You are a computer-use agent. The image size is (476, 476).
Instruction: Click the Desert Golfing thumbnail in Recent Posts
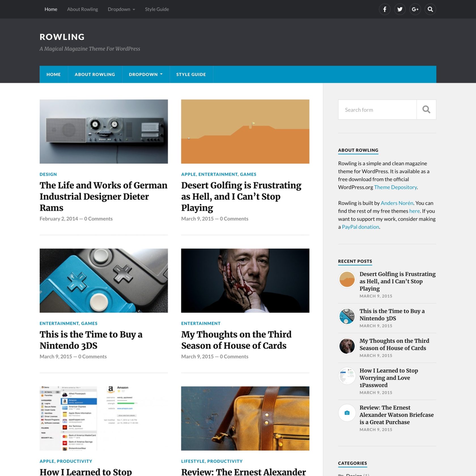pyautogui.click(x=347, y=279)
